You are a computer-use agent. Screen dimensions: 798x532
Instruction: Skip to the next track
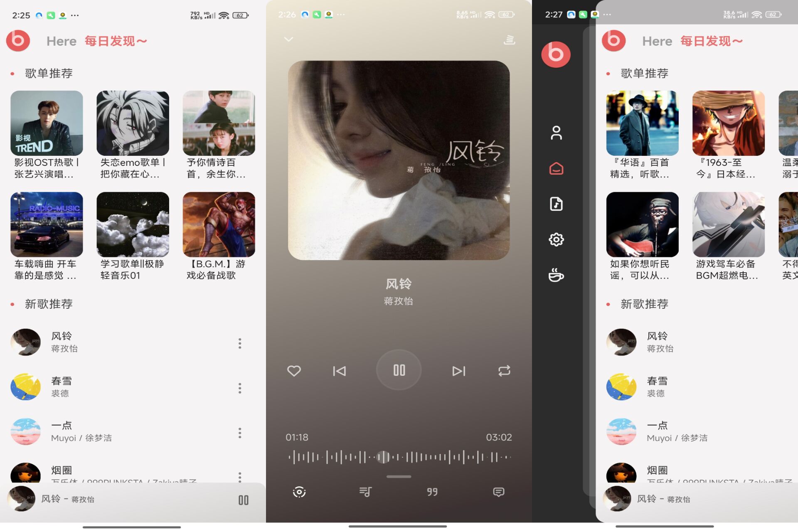tap(459, 371)
